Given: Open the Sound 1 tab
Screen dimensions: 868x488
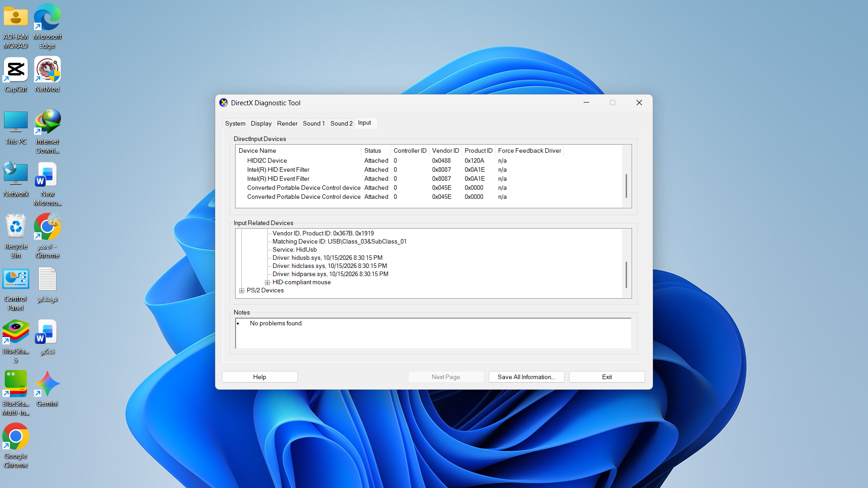Looking at the screenshot, I should [314, 123].
